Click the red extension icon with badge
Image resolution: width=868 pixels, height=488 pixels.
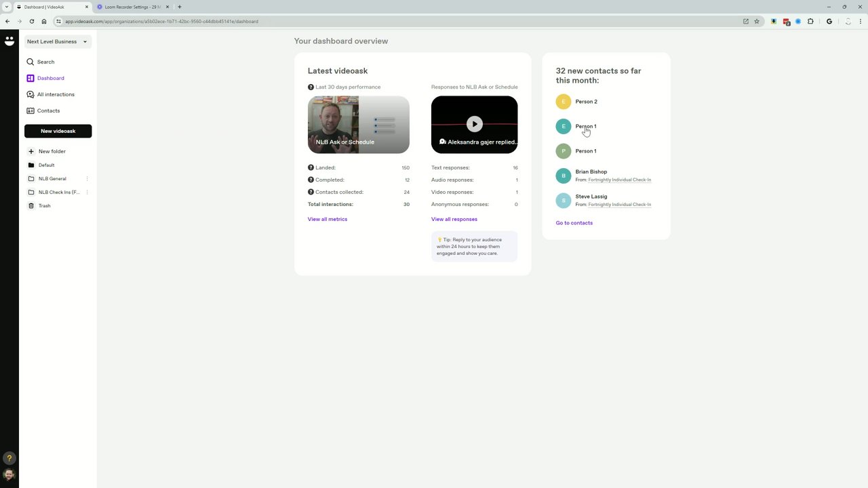pyautogui.click(x=787, y=22)
